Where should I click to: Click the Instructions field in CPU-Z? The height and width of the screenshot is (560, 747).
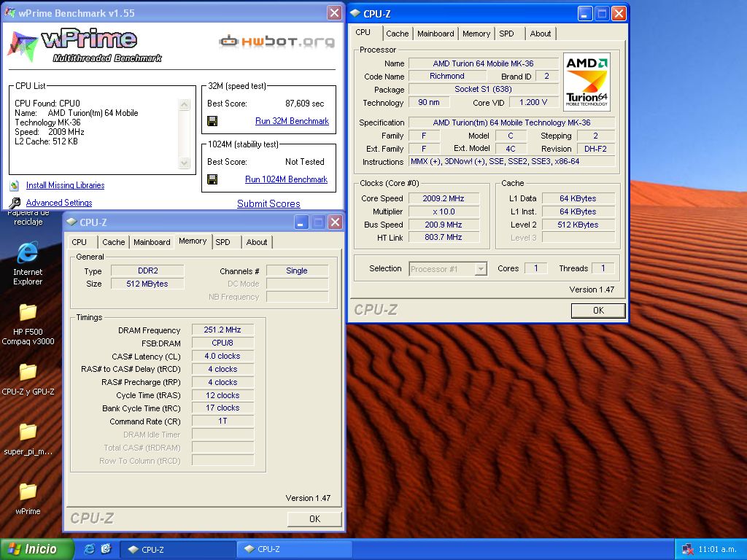(511, 161)
